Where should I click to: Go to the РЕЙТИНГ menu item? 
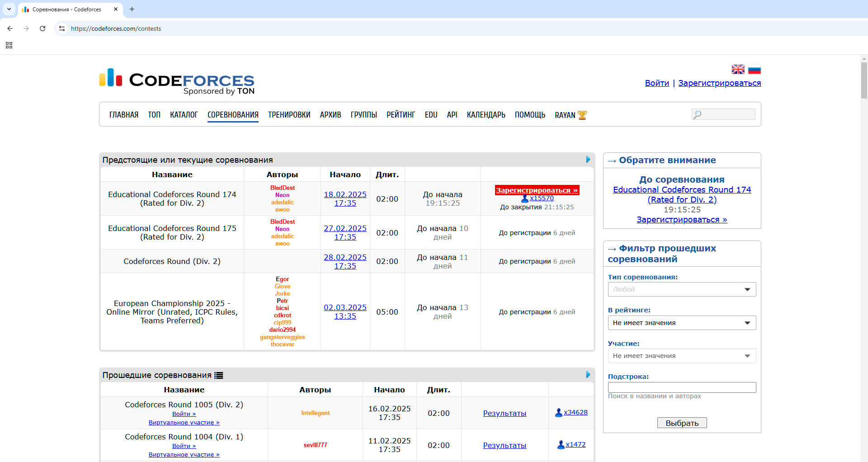point(401,115)
